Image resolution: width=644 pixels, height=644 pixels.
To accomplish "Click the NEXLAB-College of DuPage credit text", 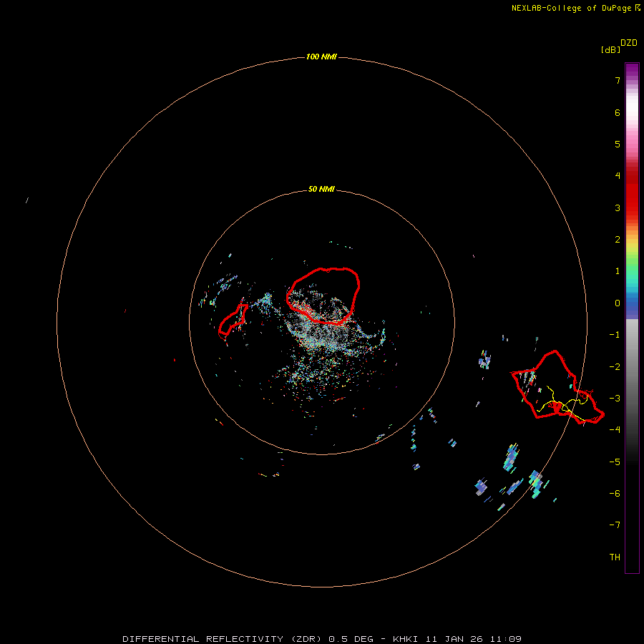I will tap(576, 8).
